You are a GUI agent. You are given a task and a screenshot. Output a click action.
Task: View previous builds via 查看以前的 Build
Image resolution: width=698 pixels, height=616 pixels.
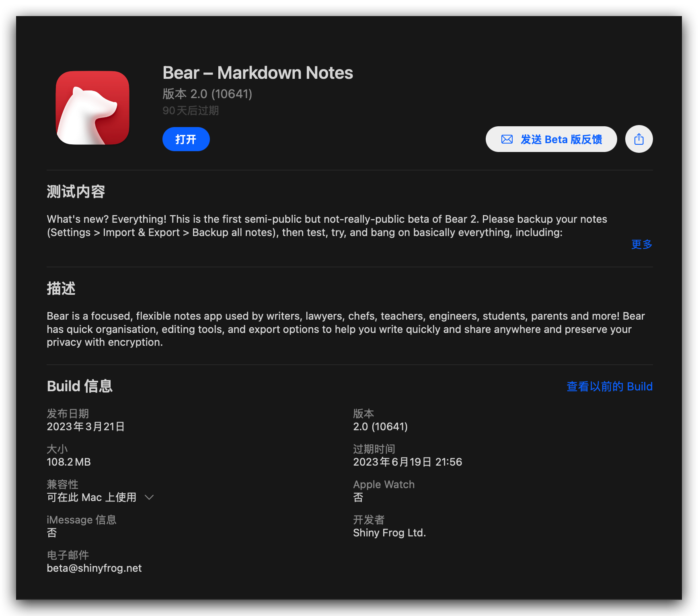pyautogui.click(x=610, y=386)
